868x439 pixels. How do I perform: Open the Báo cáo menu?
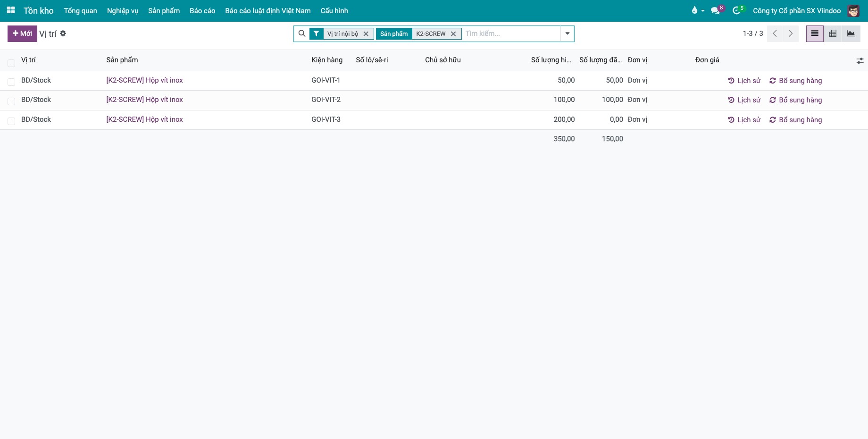[202, 10]
